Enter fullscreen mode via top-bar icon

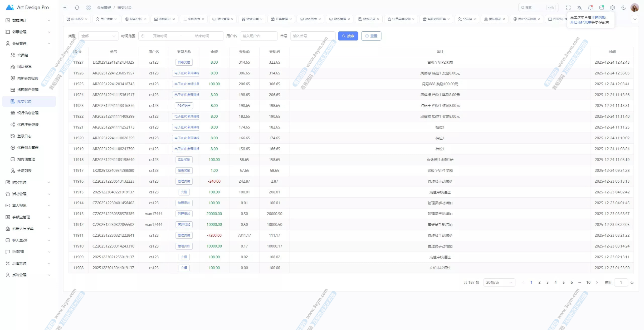[568, 8]
